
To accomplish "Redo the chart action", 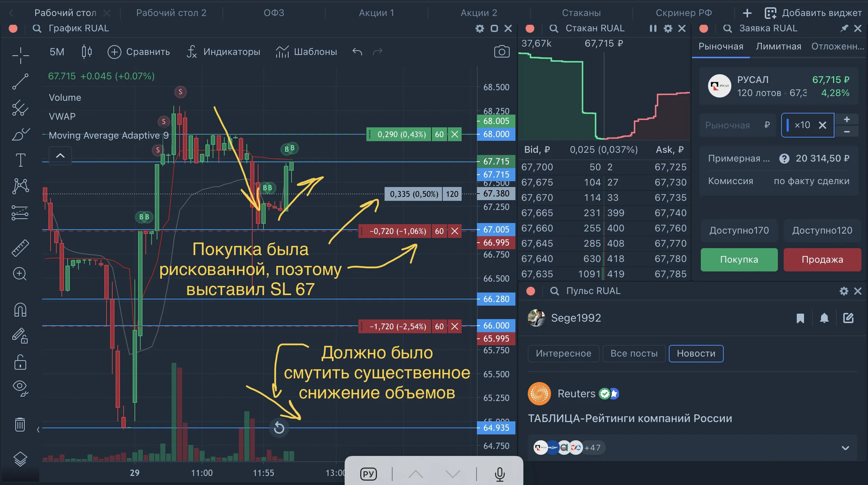I will pos(378,52).
